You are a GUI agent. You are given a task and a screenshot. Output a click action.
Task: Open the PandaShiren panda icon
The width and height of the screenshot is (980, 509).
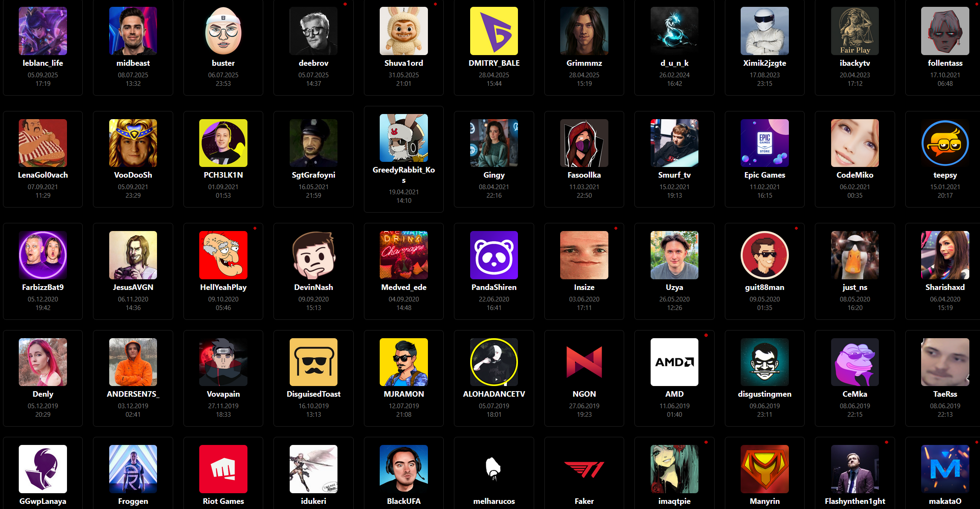click(494, 255)
